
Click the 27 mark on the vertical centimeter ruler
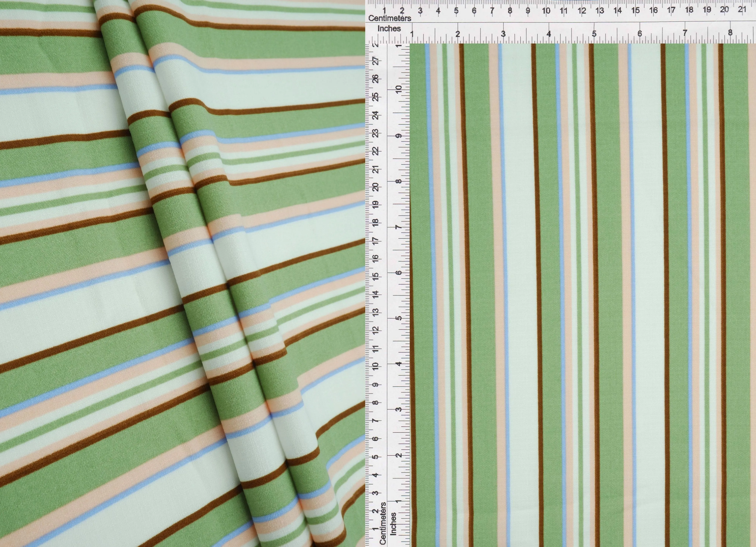pos(376,61)
